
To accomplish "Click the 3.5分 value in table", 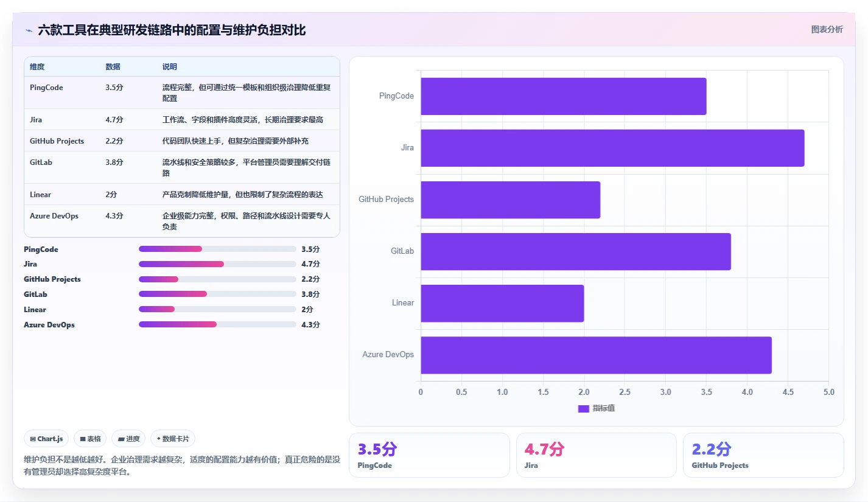I will 114,88.
